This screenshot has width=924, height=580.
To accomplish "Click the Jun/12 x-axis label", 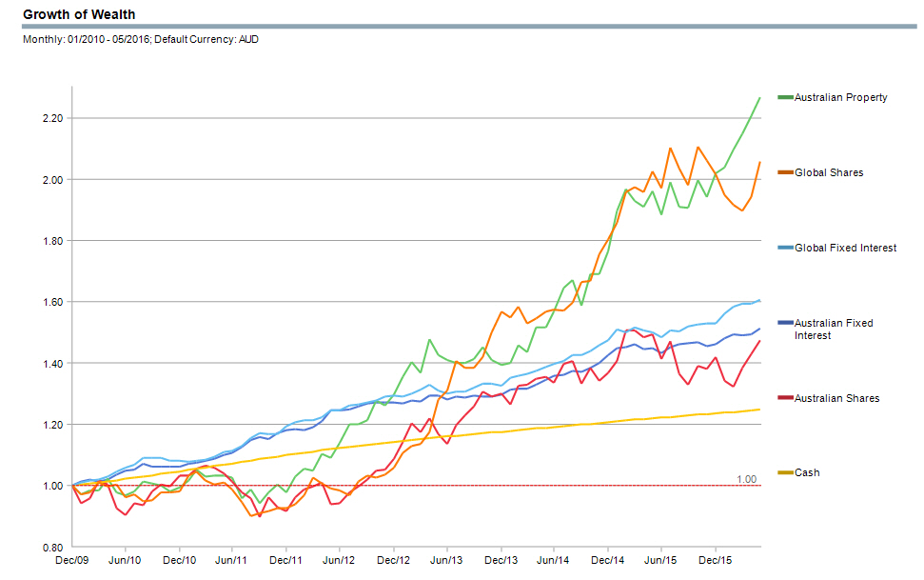I will click(x=339, y=560).
